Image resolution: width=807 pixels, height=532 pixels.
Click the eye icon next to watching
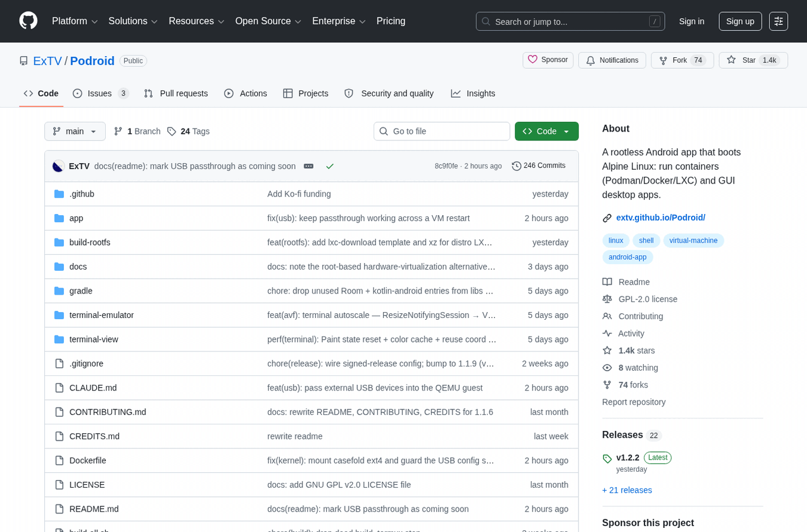[607, 368]
